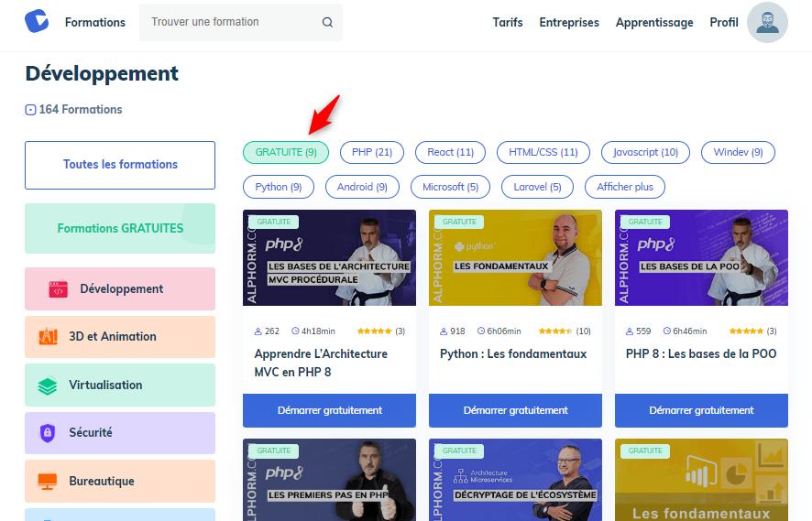Click the Bureautique monitor icon

[x=48, y=481]
